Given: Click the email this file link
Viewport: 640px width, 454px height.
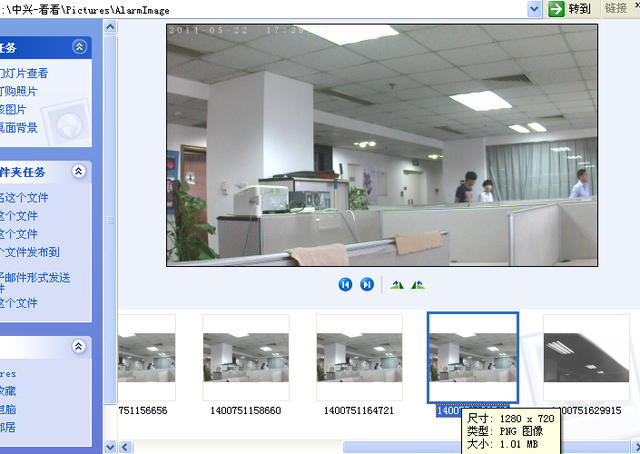Looking at the screenshot, I should click(x=35, y=277).
